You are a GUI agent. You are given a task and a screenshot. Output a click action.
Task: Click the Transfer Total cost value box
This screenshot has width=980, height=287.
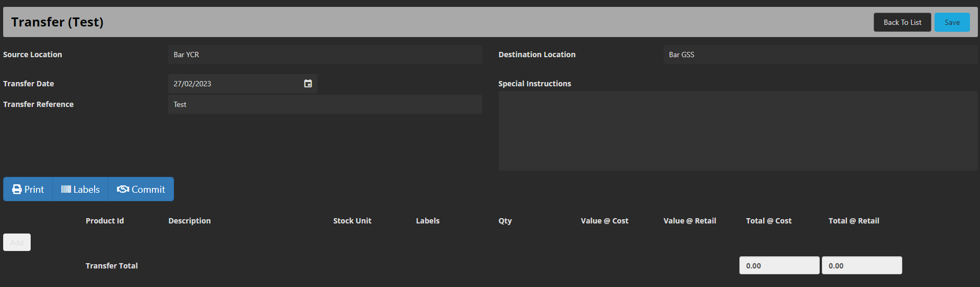(779, 265)
